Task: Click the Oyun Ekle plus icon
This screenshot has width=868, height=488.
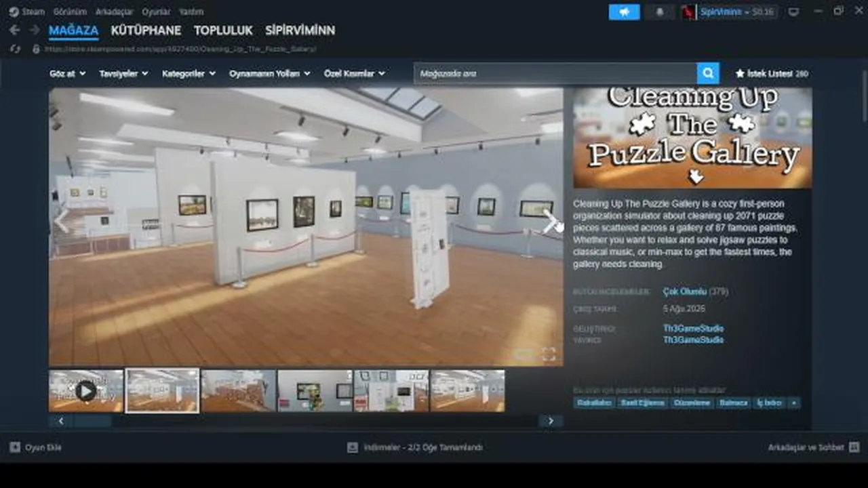Action: point(15,447)
